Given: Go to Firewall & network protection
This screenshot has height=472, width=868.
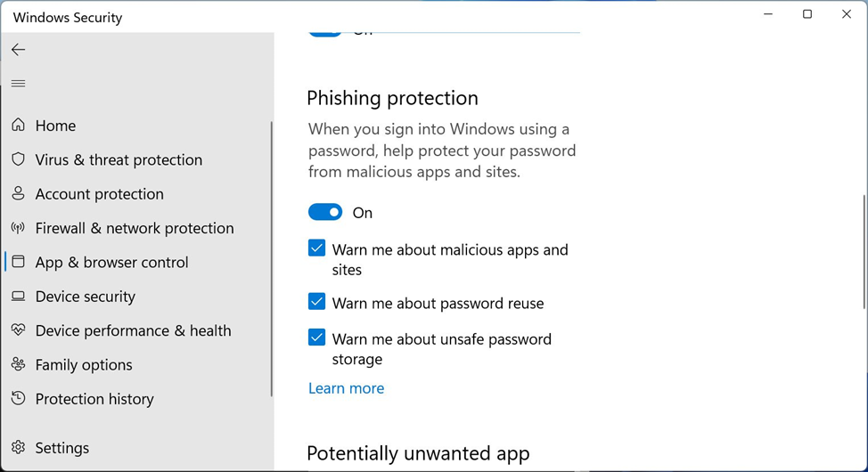Looking at the screenshot, I should pos(135,228).
